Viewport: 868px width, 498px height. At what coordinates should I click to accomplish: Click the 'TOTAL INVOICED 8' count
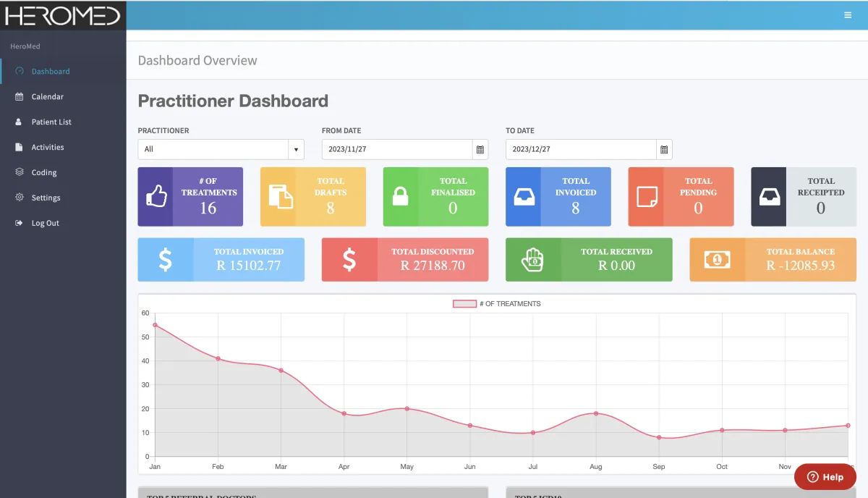(x=576, y=208)
